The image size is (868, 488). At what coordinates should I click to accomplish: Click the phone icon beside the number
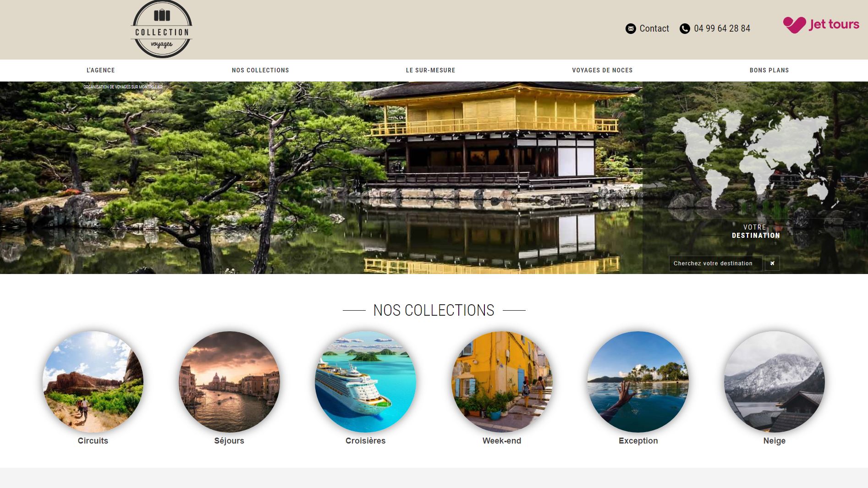point(685,29)
